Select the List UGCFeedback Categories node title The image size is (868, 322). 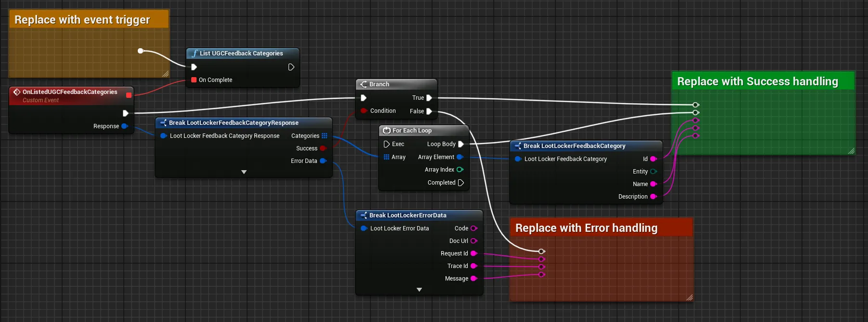[241, 54]
